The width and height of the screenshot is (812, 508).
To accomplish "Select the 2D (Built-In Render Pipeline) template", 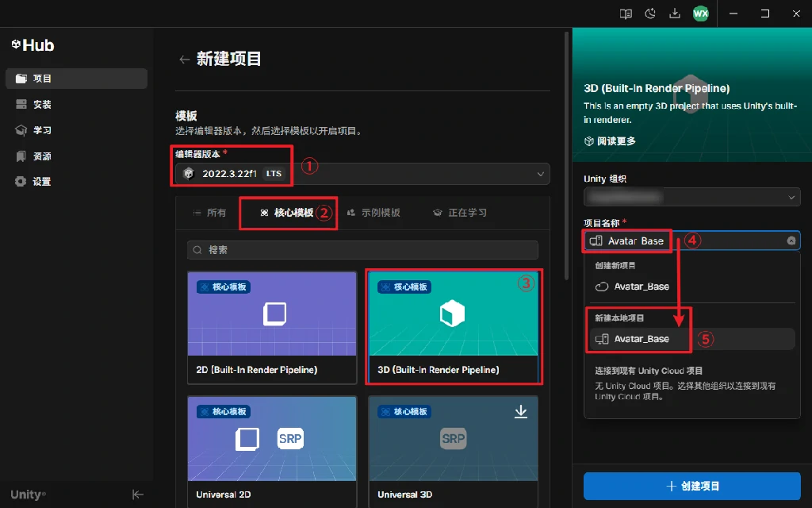I will [272, 327].
